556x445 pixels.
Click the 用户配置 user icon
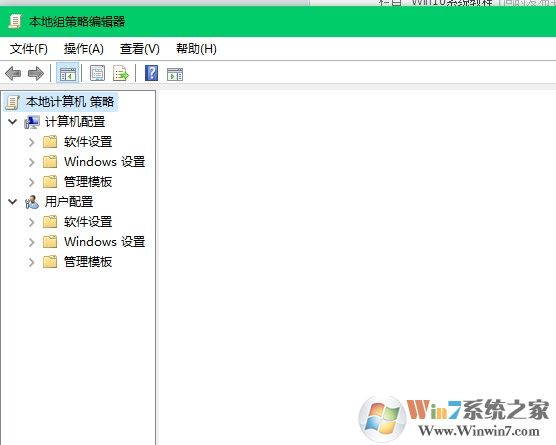[32, 202]
